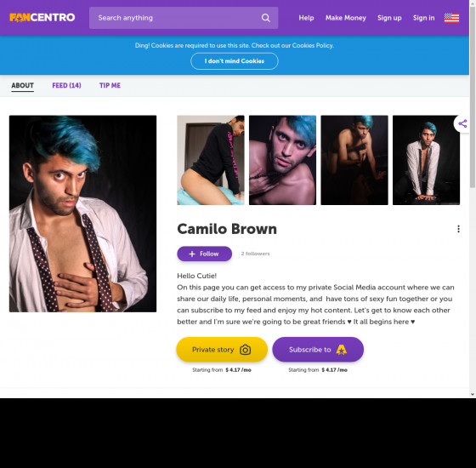Open the share icon

(462, 123)
